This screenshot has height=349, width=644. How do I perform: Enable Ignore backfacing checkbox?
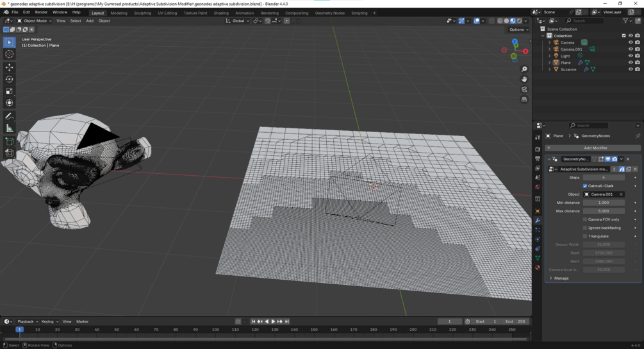585,228
